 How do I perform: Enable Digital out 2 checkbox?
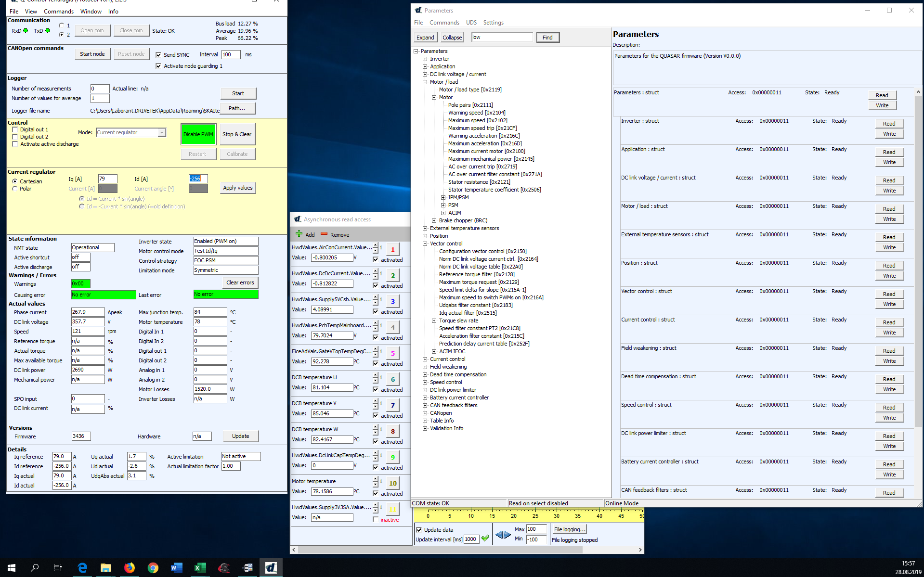[x=15, y=137]
